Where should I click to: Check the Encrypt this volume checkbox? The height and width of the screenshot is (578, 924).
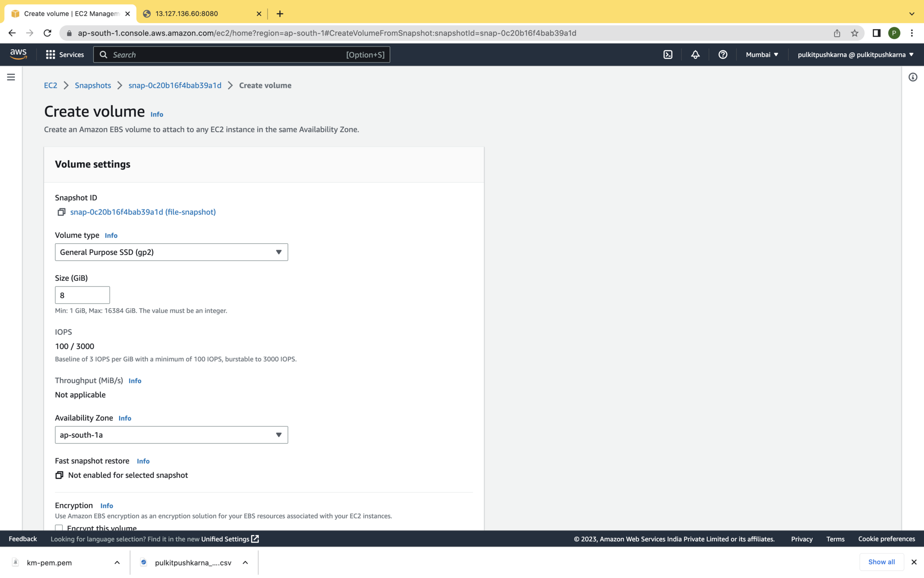point(59,528)
